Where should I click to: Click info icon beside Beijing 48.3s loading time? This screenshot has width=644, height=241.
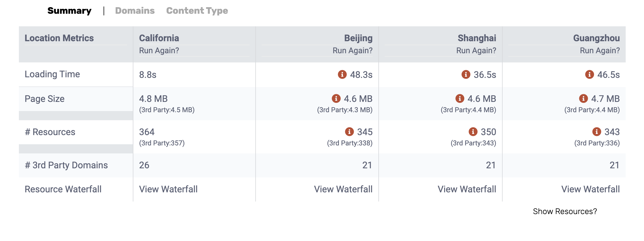coord(342,74)
